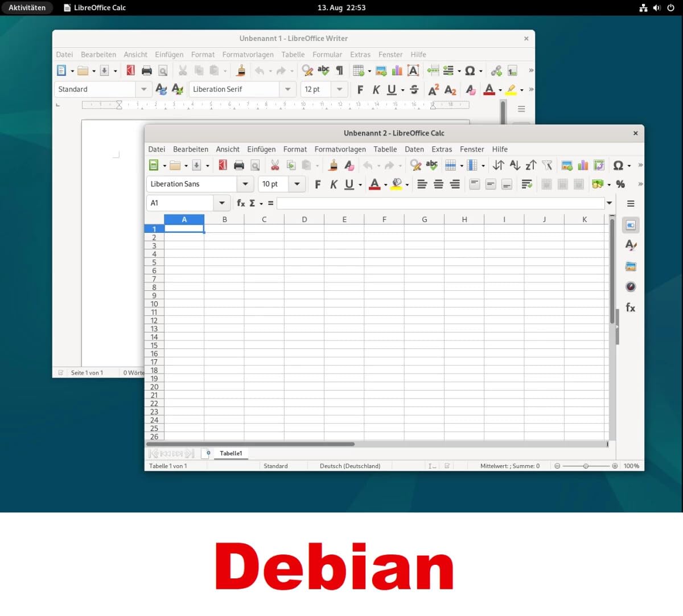Open Calc print preview
The width and height of the screenshot is (683, 616).
pyautogui.click(x=255, y=165)
